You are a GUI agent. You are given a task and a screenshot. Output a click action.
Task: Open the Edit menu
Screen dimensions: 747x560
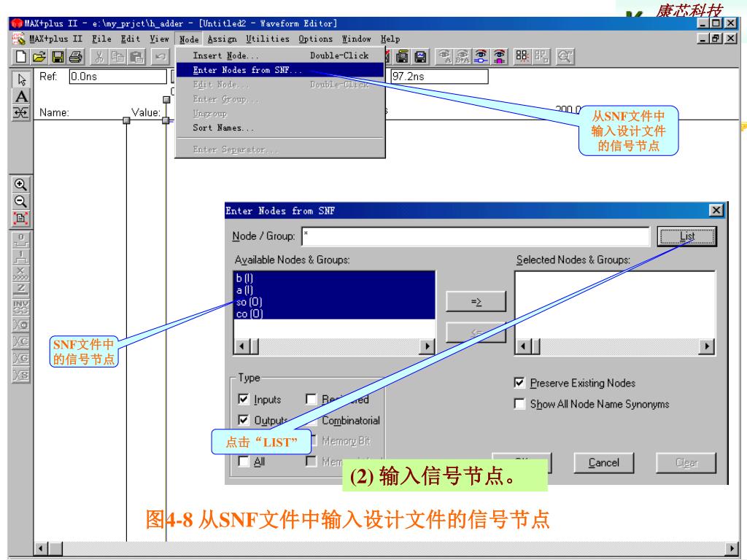(x=130, y=39)
